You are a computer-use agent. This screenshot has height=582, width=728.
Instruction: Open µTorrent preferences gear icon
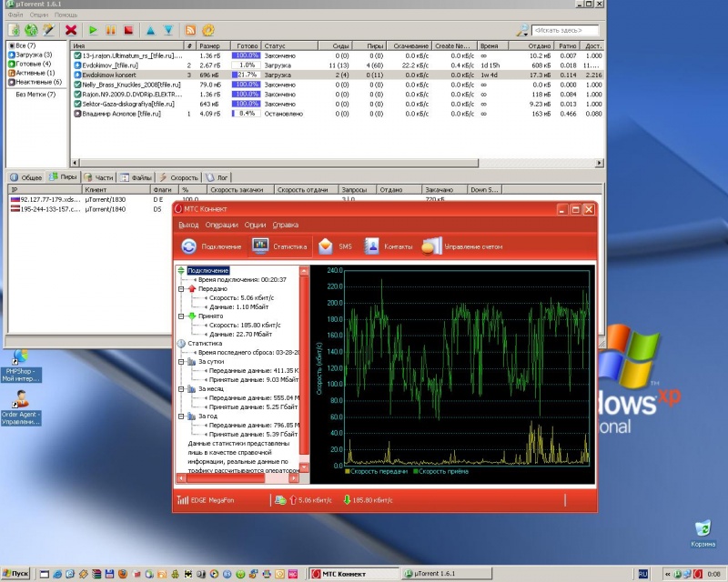pos(207,30)
